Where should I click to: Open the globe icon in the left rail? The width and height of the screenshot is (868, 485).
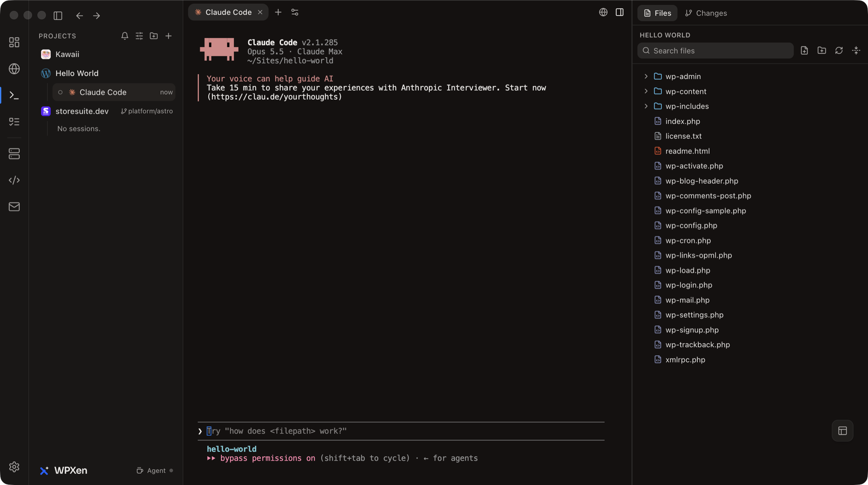click(14, 69)
